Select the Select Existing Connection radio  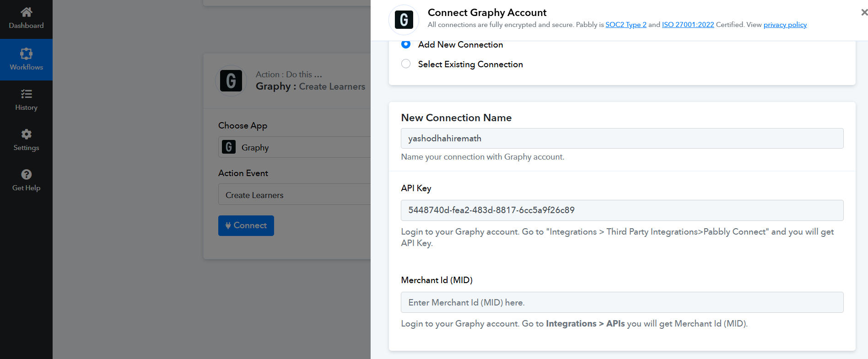(406, 64)
